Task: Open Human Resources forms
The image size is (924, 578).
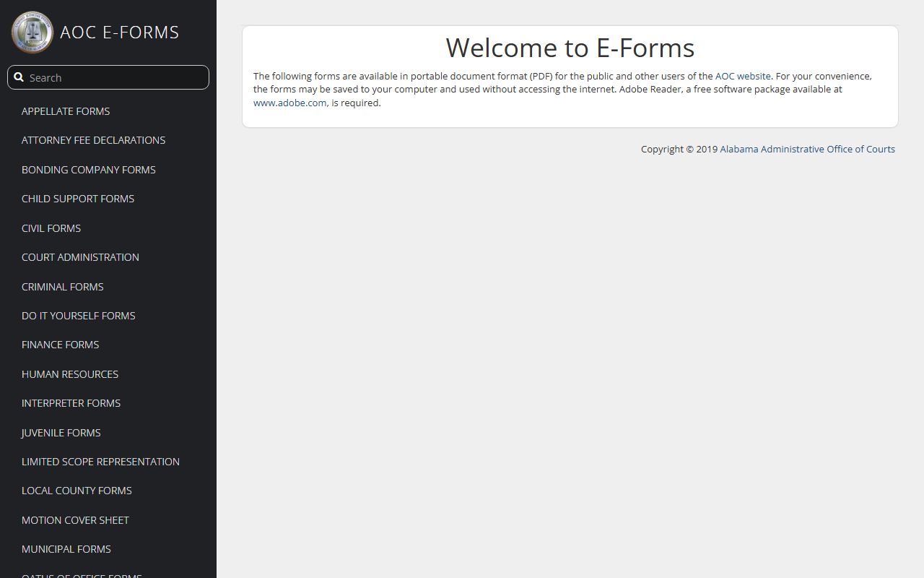Action: tap(70, 374)
